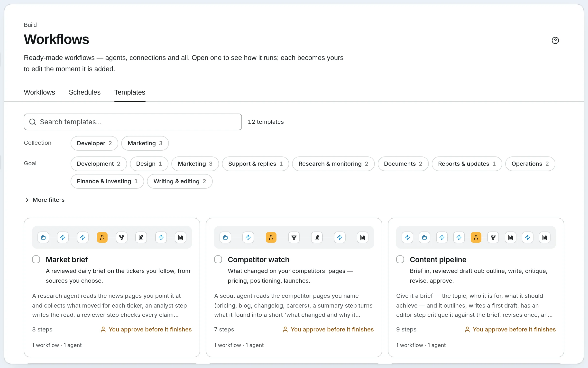Expand More filters
This screenshot has width=588, height=368.
point(45,200)
